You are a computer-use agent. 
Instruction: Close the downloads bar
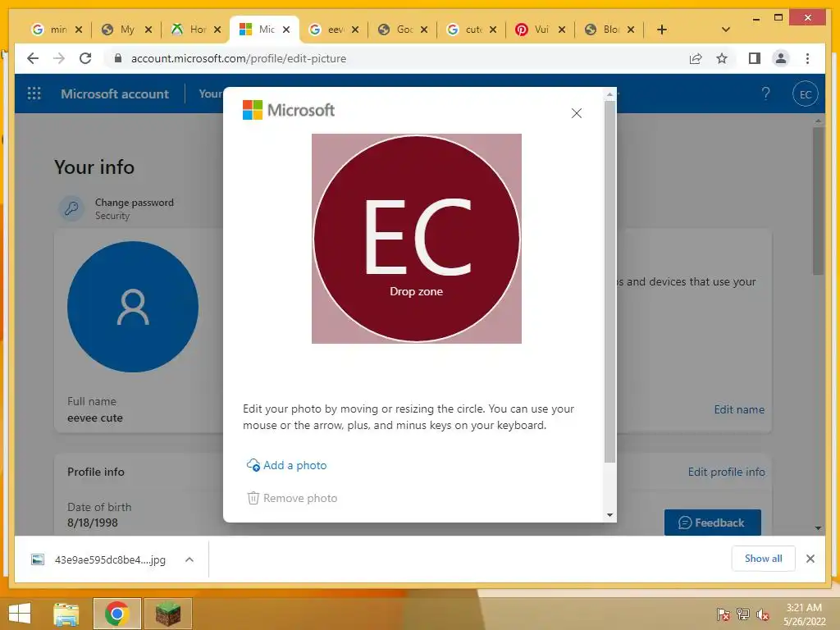tap(810, 559)
